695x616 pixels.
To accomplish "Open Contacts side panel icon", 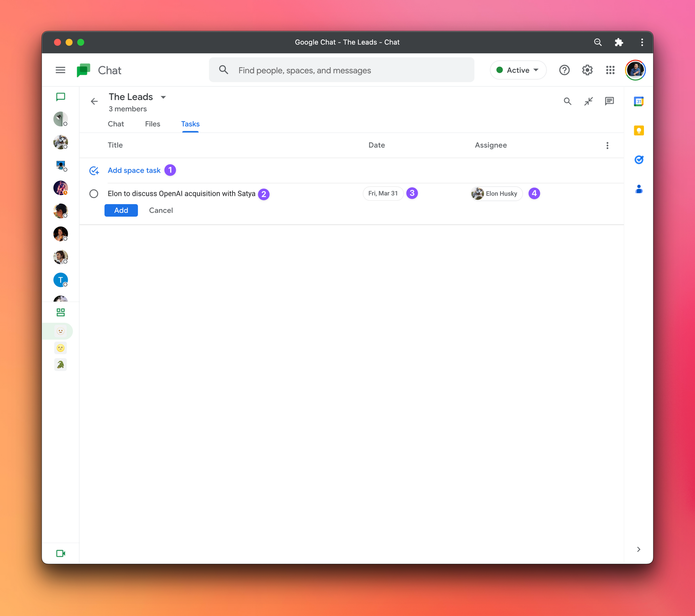I will tap(639, 189).
